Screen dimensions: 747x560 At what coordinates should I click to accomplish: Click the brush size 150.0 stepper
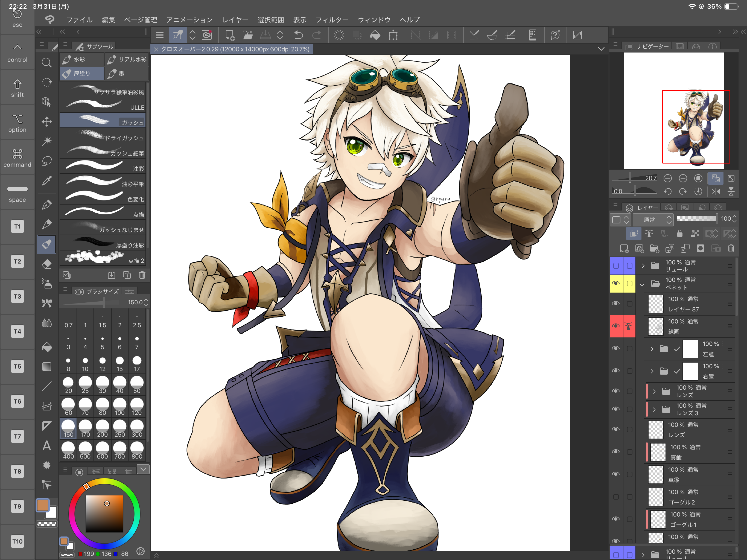click(146, 302)
